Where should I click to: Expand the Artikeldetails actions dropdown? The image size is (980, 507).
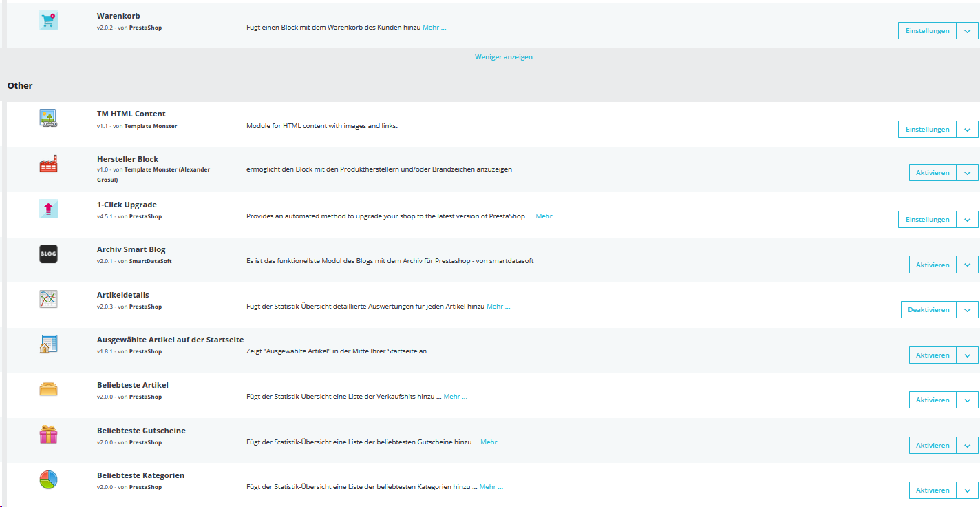click(967, 309)
